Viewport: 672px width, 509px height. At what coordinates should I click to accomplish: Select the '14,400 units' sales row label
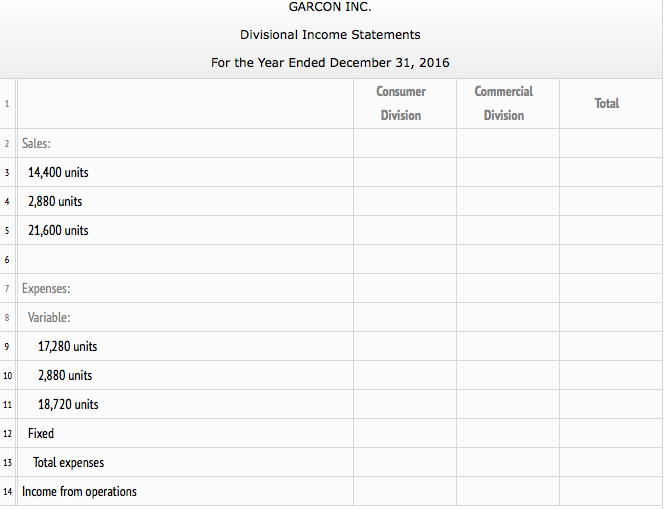tap(58, 172)
